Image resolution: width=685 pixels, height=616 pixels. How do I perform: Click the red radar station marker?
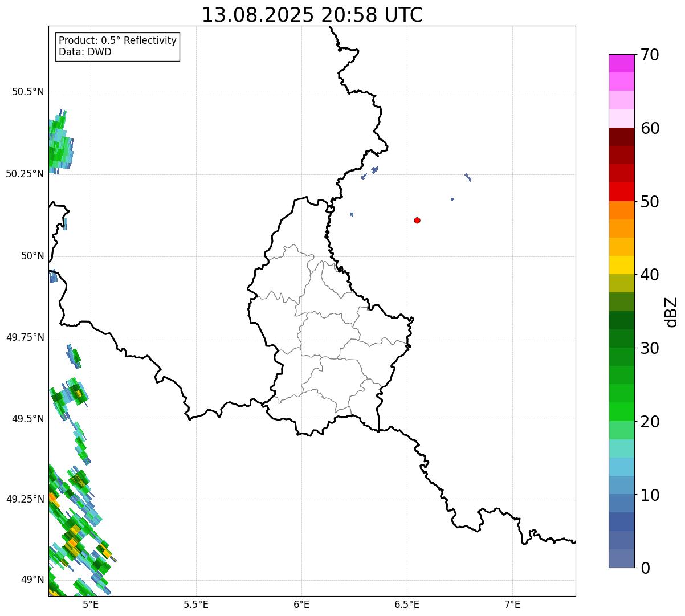click(417, 220)
